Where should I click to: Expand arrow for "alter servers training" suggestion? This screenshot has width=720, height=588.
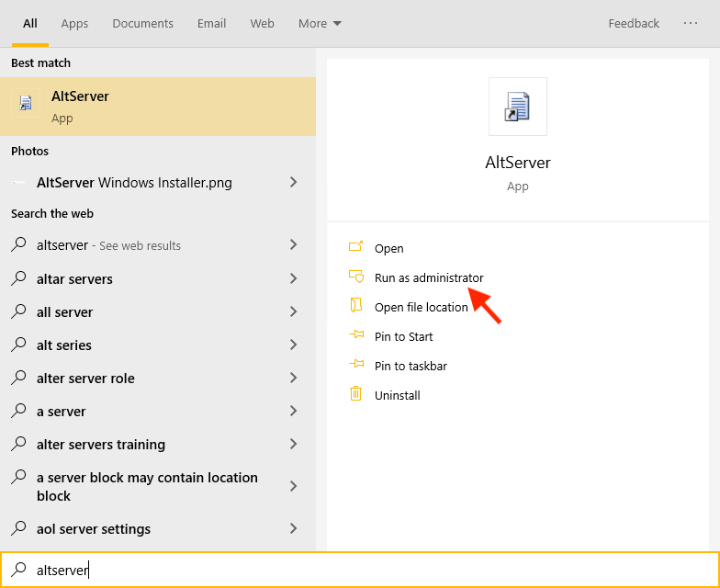(294, 444)
